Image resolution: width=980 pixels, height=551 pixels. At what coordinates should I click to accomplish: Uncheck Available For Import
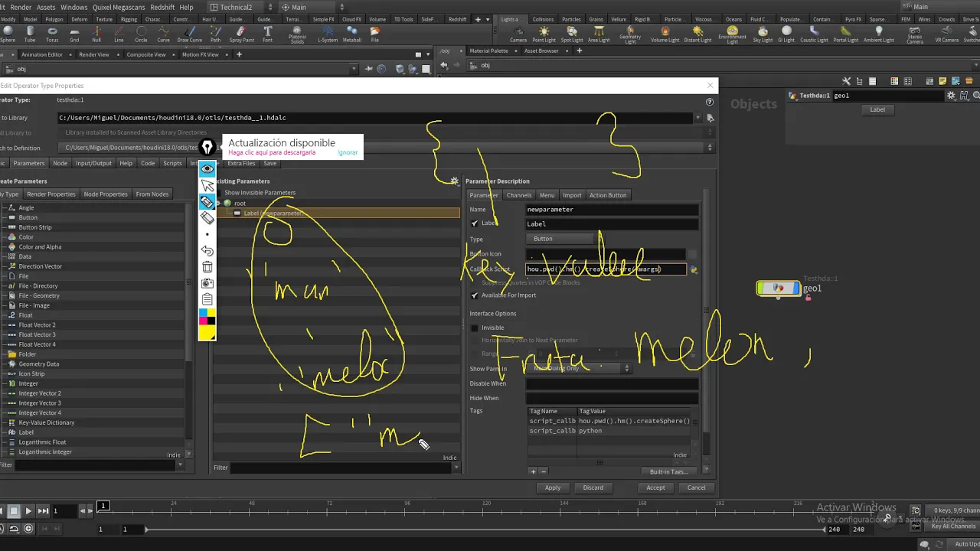pos(475,295)
